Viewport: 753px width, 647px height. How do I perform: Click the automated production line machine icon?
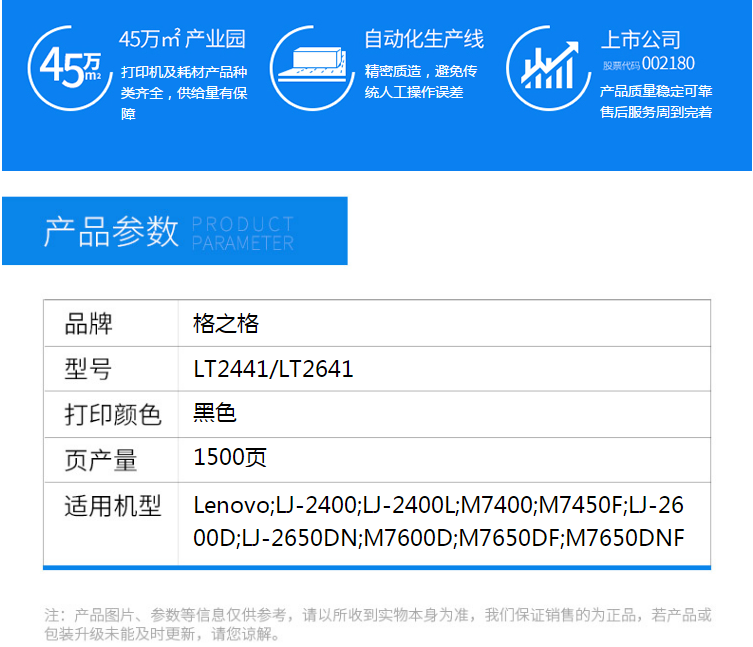point(313,68)
